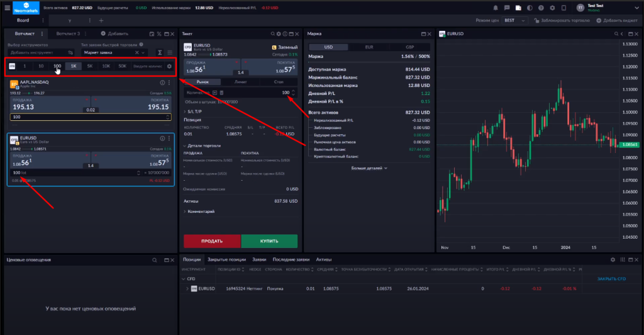The image size is (644, 335).
Task: Click the sigma sum icon in Watchlist
Action: pos(160,53)
